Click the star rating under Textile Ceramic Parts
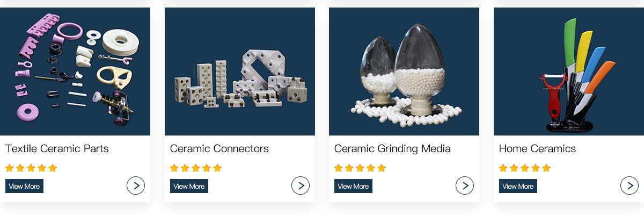Viewport: 644px width, 221px height. [31, 168]
